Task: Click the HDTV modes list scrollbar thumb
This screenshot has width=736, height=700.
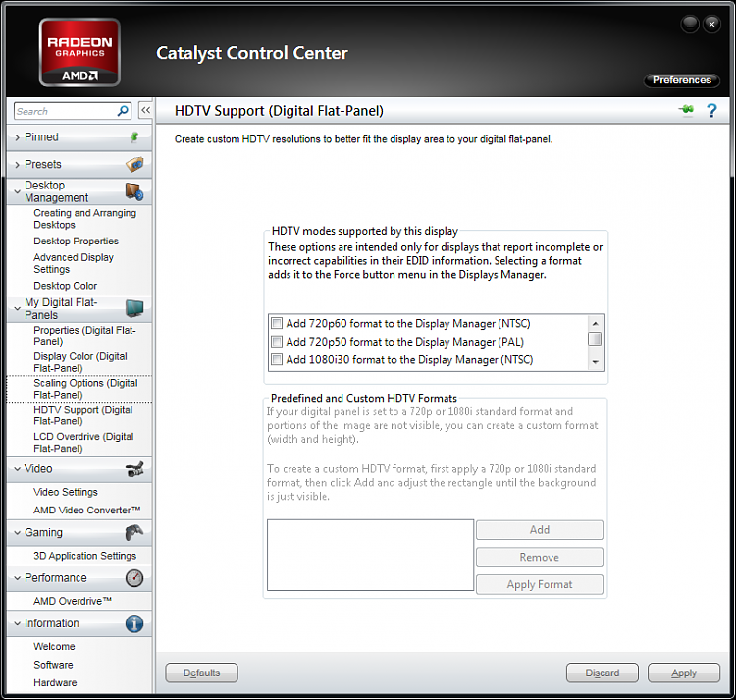Action: (596, 339)
